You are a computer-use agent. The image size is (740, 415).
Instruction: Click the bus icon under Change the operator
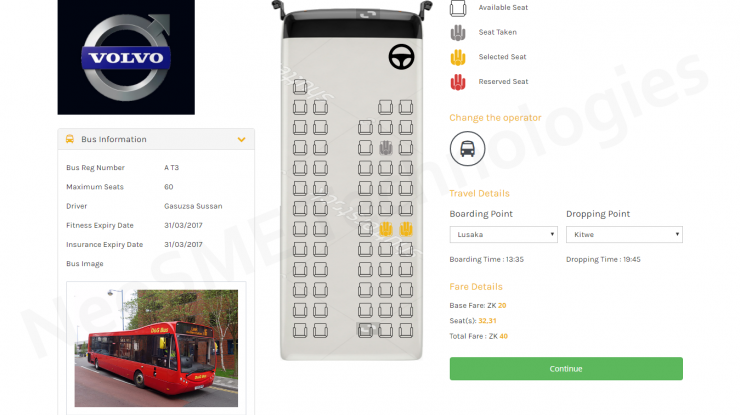pos(467,149)
